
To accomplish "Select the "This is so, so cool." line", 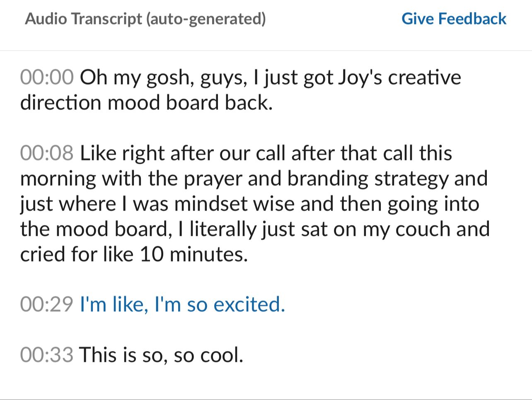I will tap(161, 355).
